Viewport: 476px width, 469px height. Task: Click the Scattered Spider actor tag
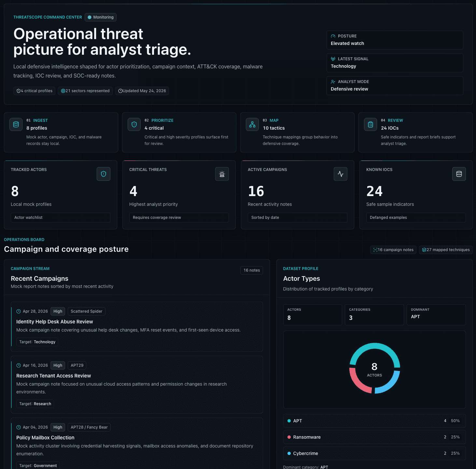[86, 311]
